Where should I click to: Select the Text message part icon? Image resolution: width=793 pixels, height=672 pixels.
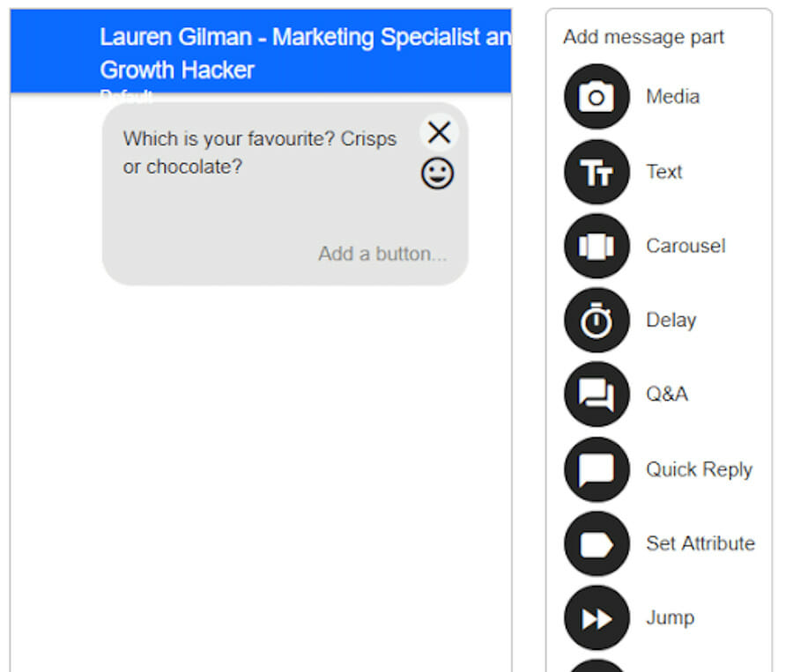pyautogui.click(x=597, y=172)
